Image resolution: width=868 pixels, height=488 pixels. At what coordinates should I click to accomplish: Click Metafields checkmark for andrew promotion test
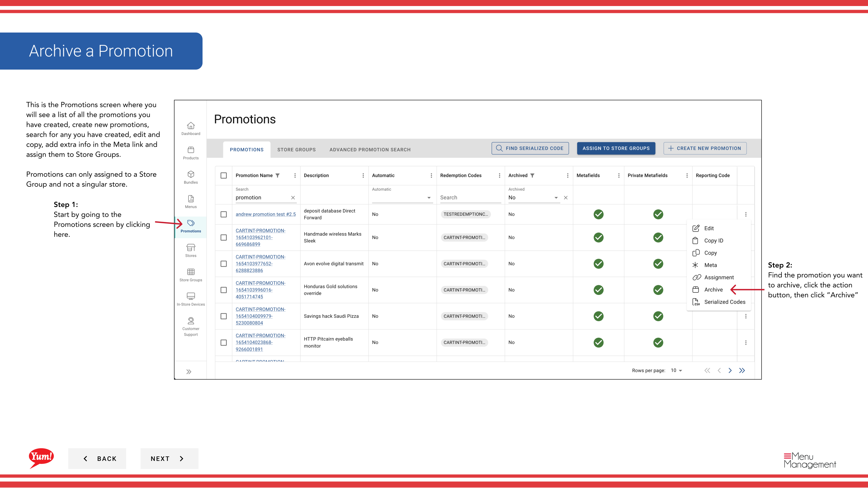click(x=599, y=214)
